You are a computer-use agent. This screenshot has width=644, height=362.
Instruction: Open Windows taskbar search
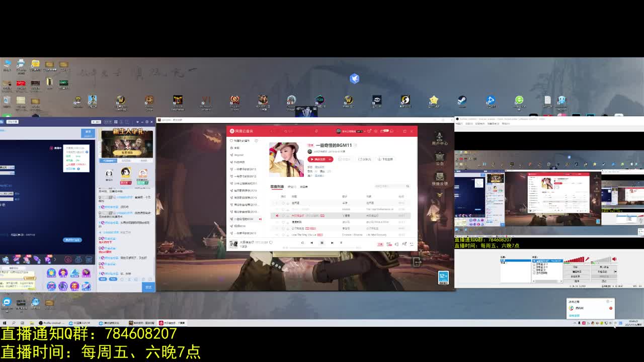14,323
